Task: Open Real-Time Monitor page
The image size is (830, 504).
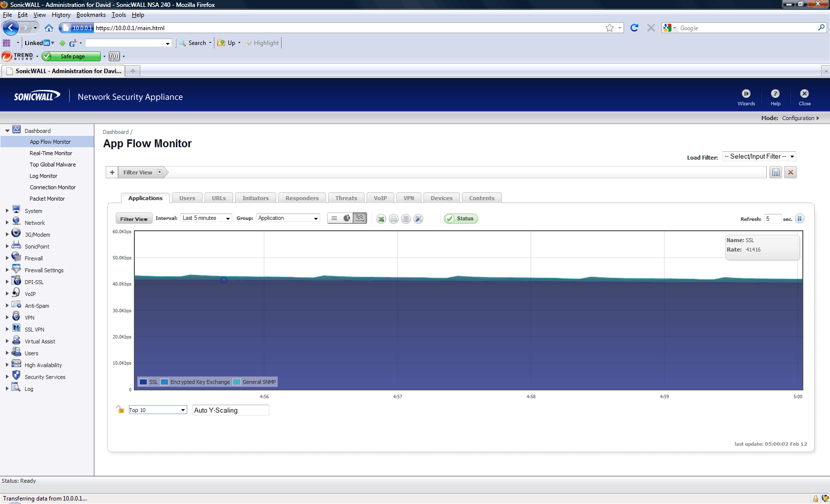Action: (51, 153)
